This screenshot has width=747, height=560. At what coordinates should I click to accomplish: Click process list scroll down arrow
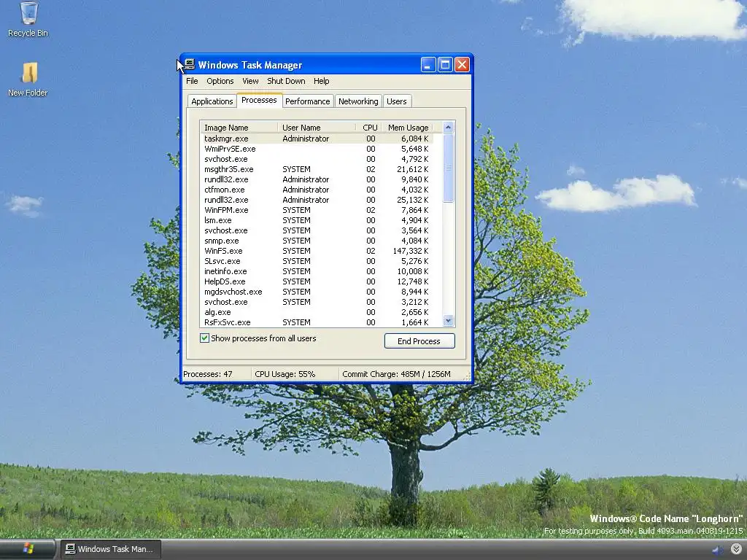(448, 321)
